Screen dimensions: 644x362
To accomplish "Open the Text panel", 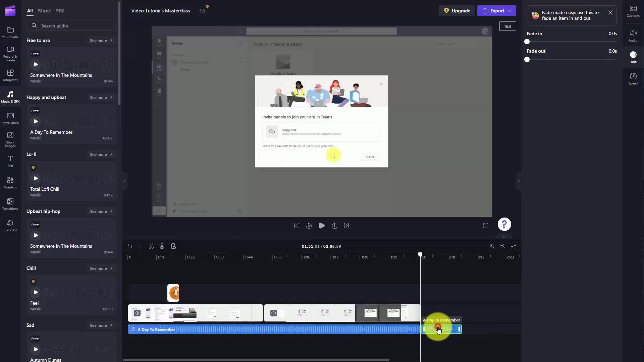I will pyautogui.click(x=10, y=161).
